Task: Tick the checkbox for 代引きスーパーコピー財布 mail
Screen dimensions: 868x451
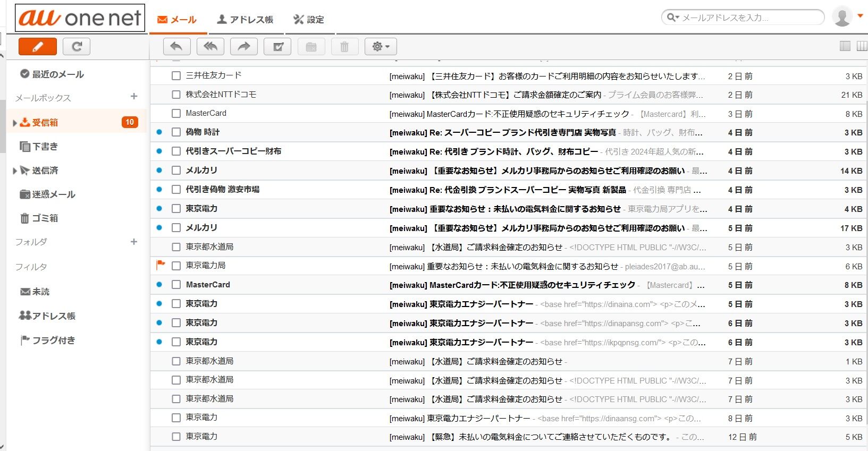Action: pyautogui.click(x=176, y=151)
